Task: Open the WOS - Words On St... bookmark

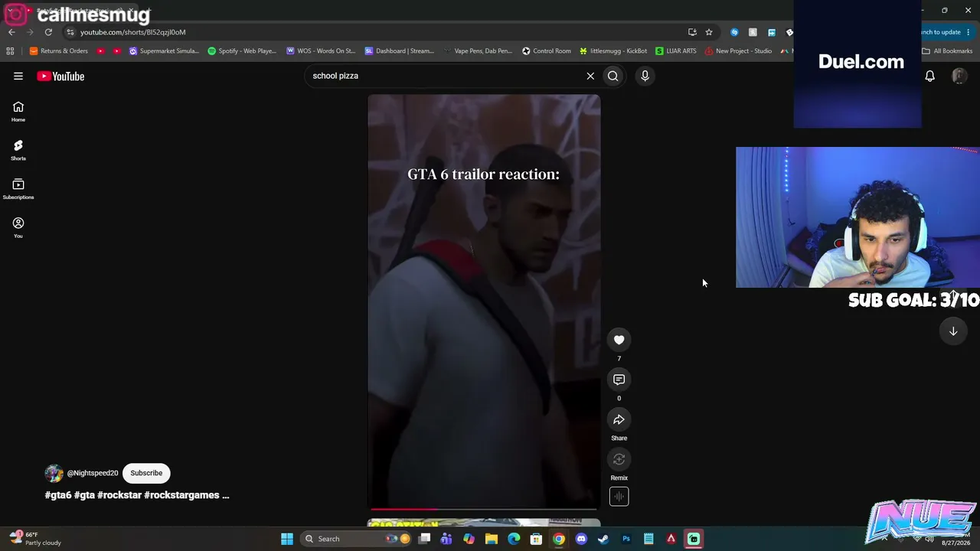Action: (x=321, y=51)
